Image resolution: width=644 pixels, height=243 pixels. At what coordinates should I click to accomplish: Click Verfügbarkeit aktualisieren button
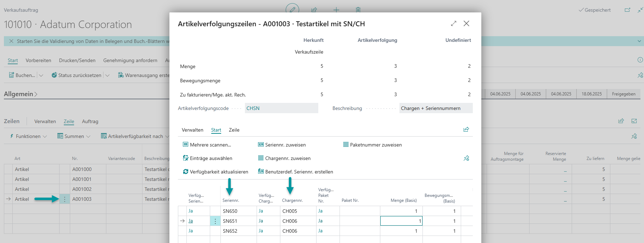[215, 172]
